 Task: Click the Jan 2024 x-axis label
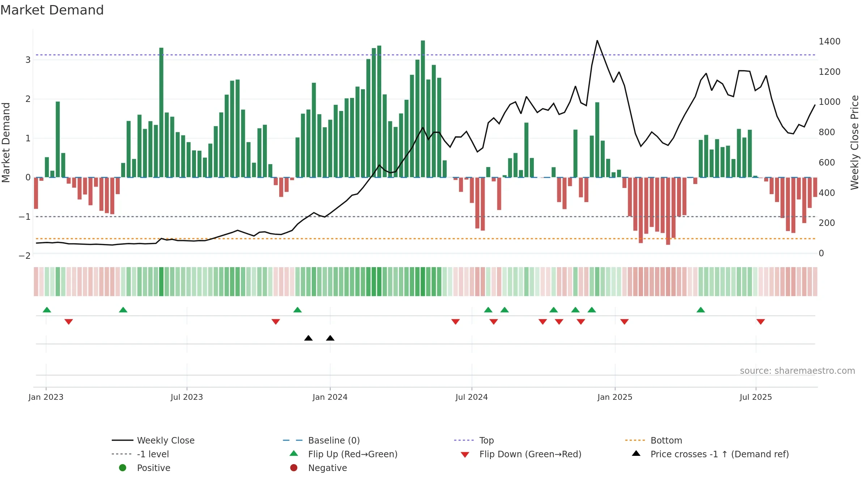coord(330,397)
